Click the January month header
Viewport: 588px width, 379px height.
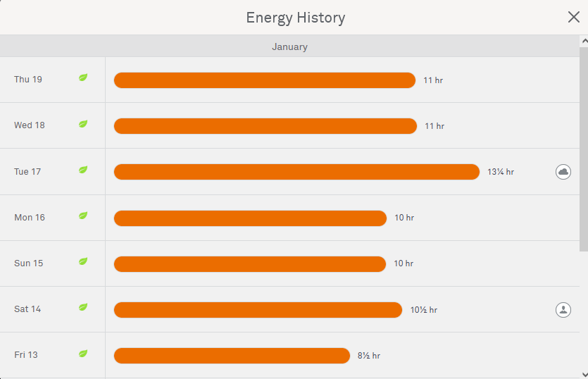pyautogui.click(x=289, y=46)
